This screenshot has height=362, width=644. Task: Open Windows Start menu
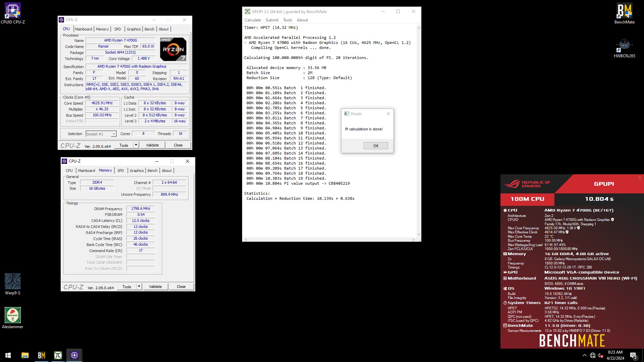click(x=8, y=355)
